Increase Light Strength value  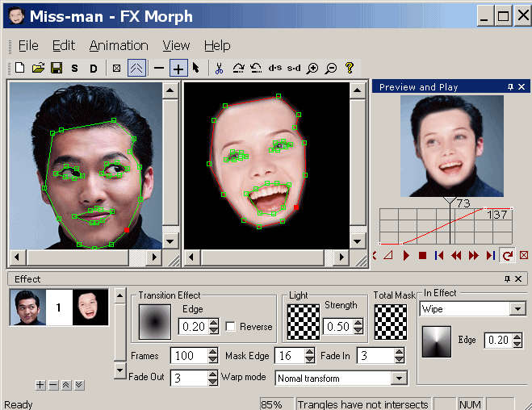[358, 323]
